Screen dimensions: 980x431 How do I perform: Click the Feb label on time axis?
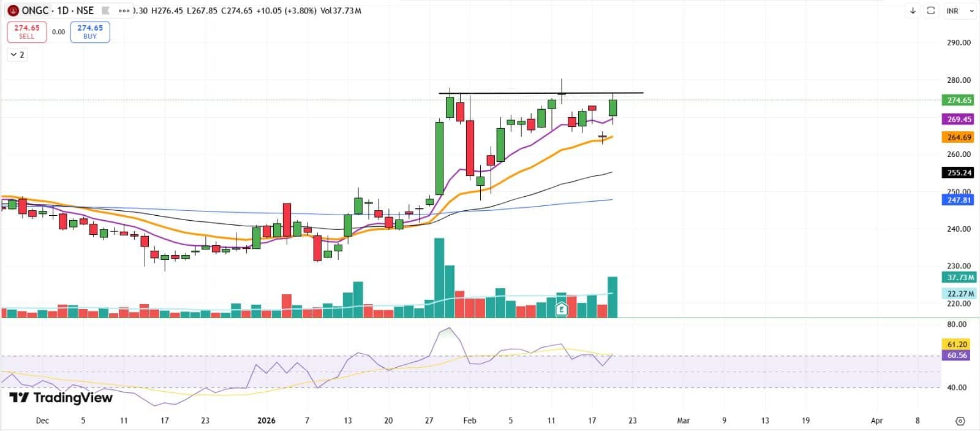470,421
